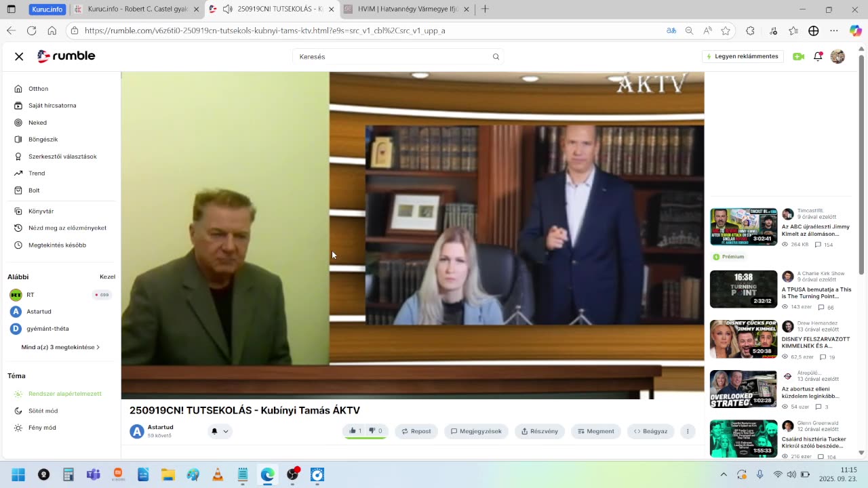Click the zoom out icon in address bar

coord(689,30)
